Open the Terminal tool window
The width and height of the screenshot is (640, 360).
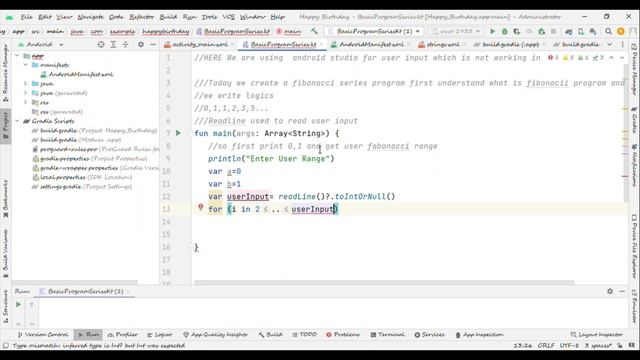(387, 334)
